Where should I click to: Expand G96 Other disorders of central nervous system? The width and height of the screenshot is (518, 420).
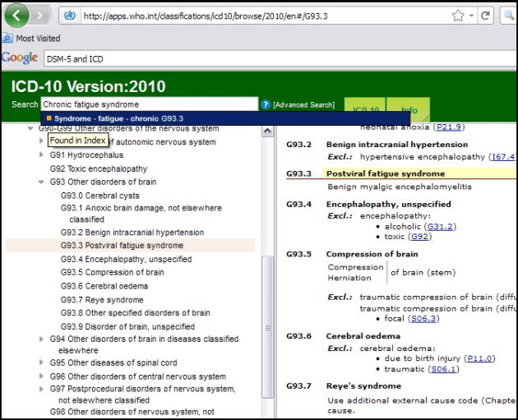pyautogui.click(x=42, y=376)
